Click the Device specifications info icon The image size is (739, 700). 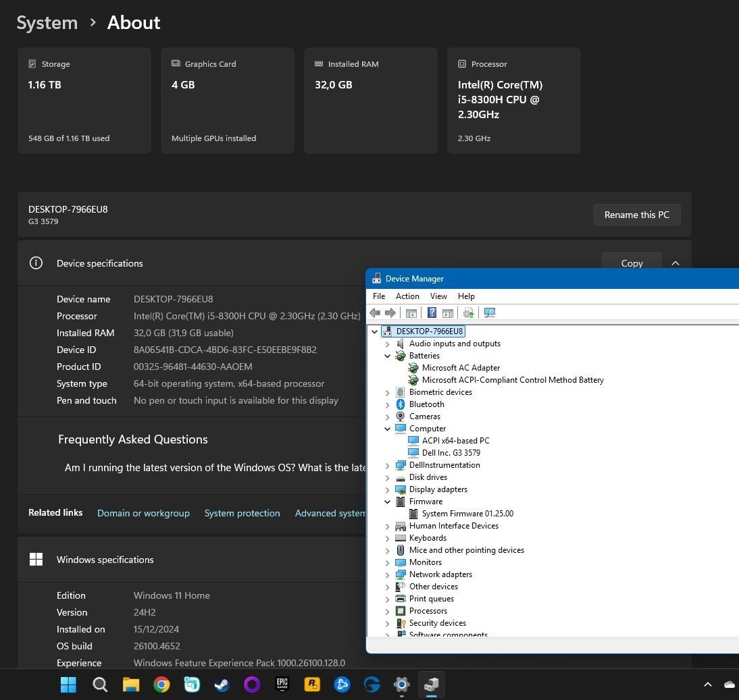(36, 263)
